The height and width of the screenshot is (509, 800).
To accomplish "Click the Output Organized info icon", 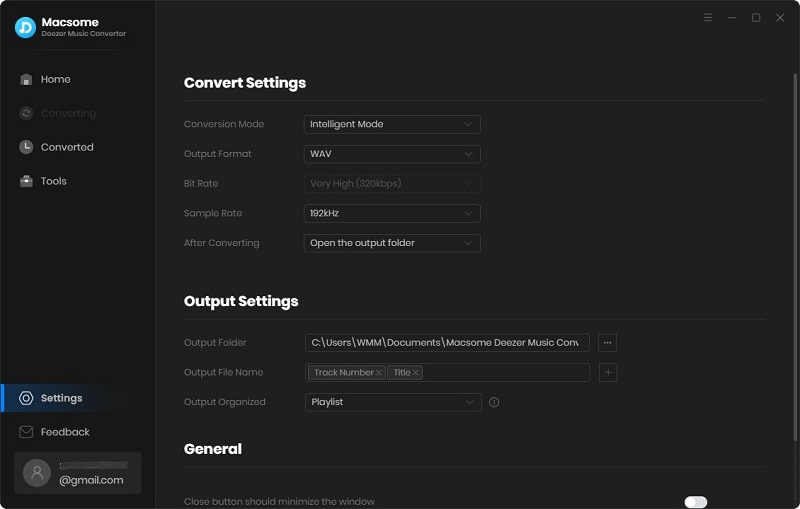I will tap(494, 402).
